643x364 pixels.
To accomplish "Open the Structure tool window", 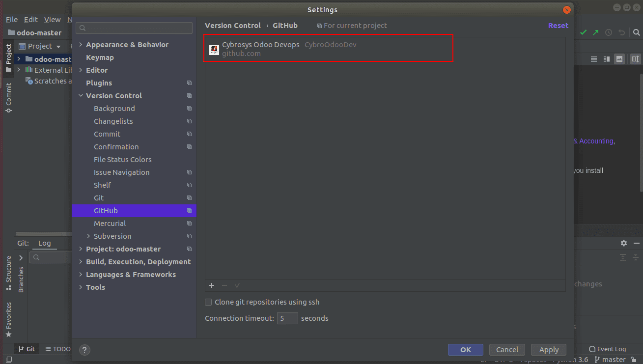I will point(8,273).
